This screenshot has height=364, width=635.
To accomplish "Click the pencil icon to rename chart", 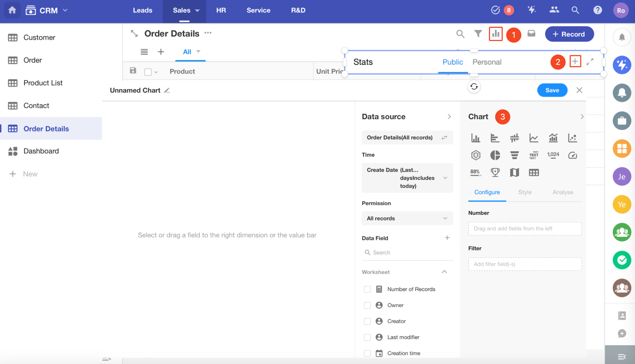I will pos(167,90).
